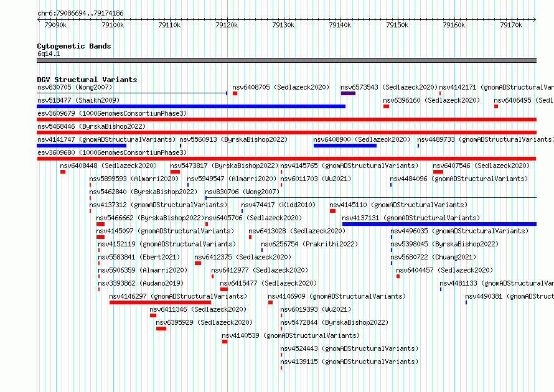Select nsv4146909 gnomAD label
The image size is (554, 392).
(337, 296)
